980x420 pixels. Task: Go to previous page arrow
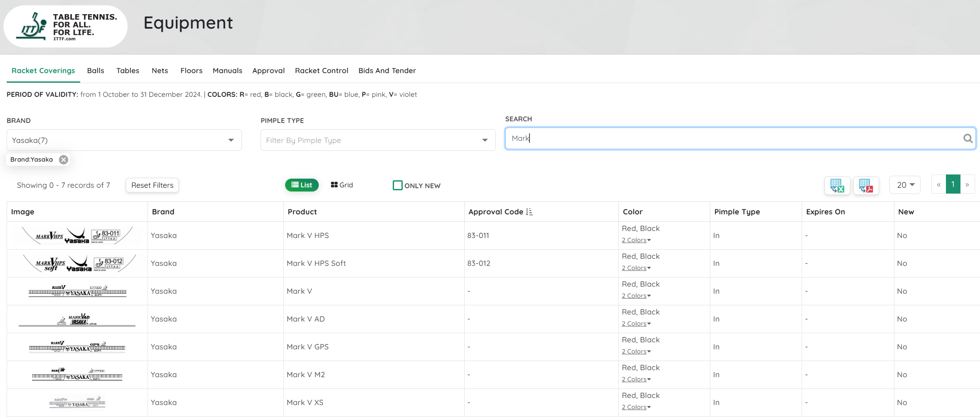(938, 184)
